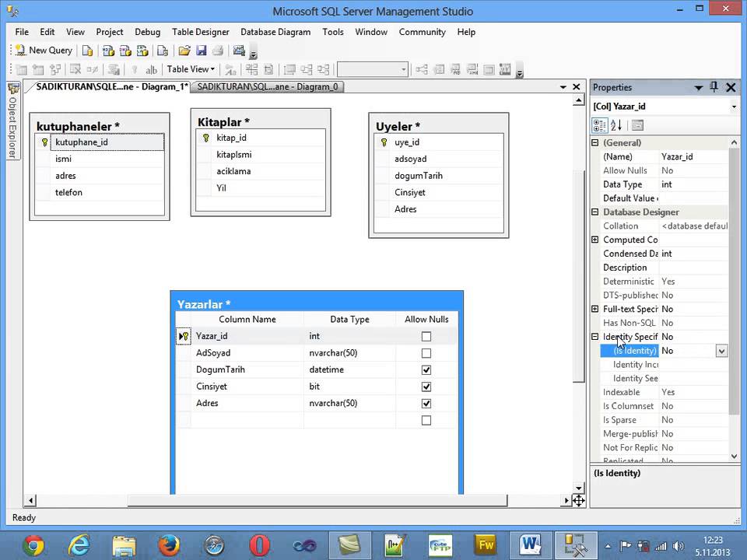Toggle auto-hide pin on Properties panel

click(714, 86)
